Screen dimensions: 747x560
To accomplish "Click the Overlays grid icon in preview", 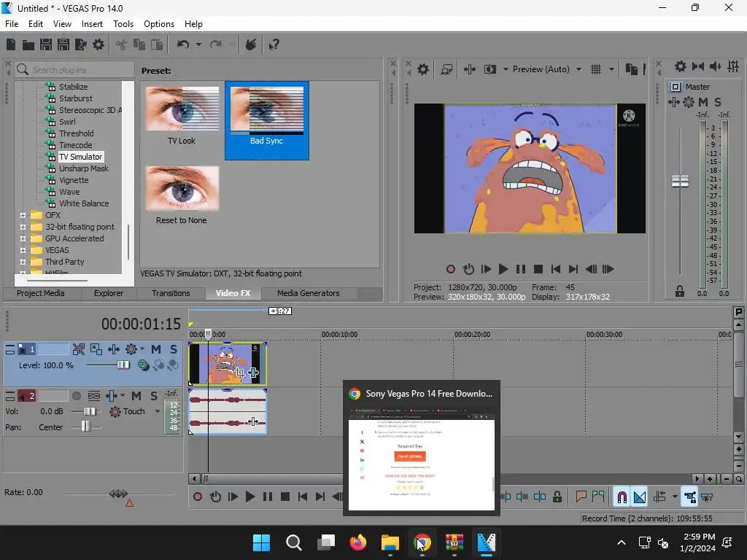I will tap(596, 69).
